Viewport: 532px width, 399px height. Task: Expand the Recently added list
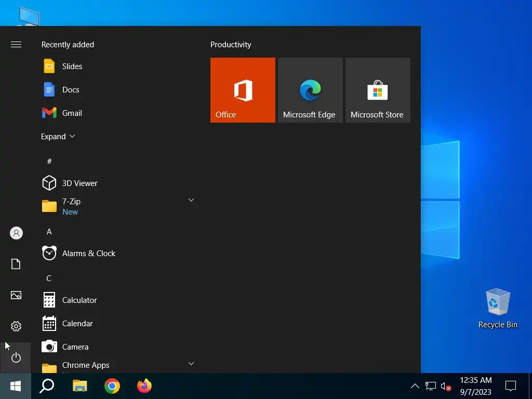[58, 137]
